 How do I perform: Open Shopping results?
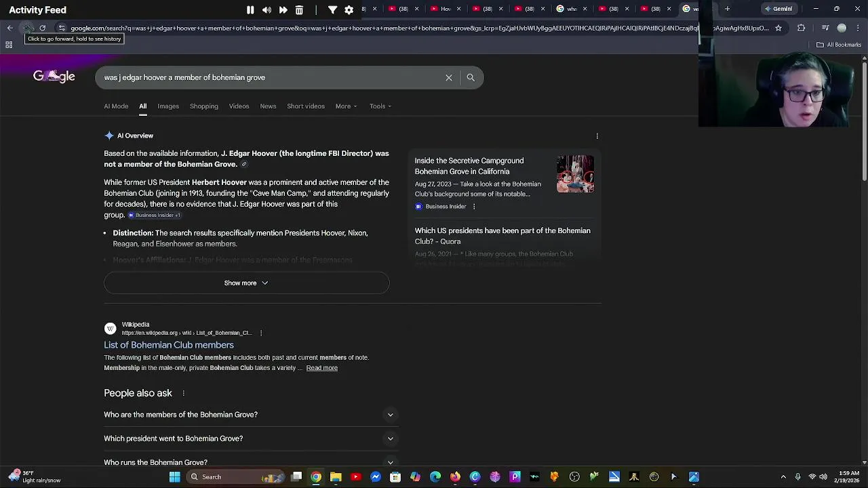(204, 106)
